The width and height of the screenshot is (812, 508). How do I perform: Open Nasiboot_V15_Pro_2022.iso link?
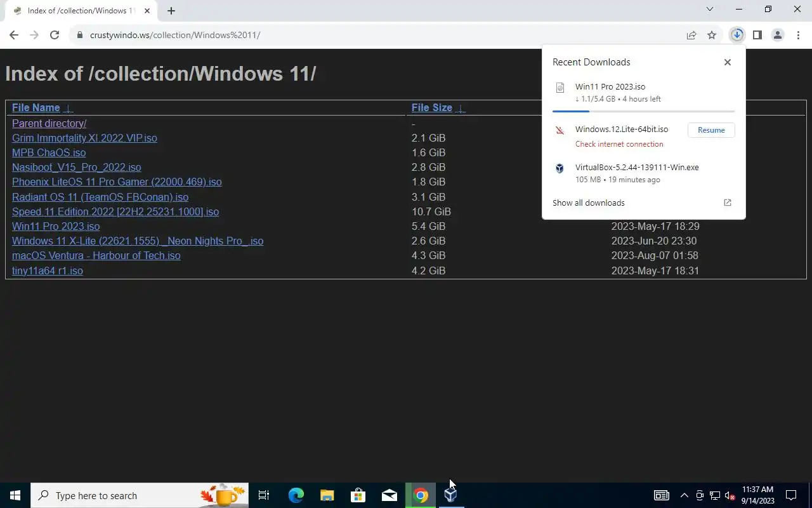[77, 167]
